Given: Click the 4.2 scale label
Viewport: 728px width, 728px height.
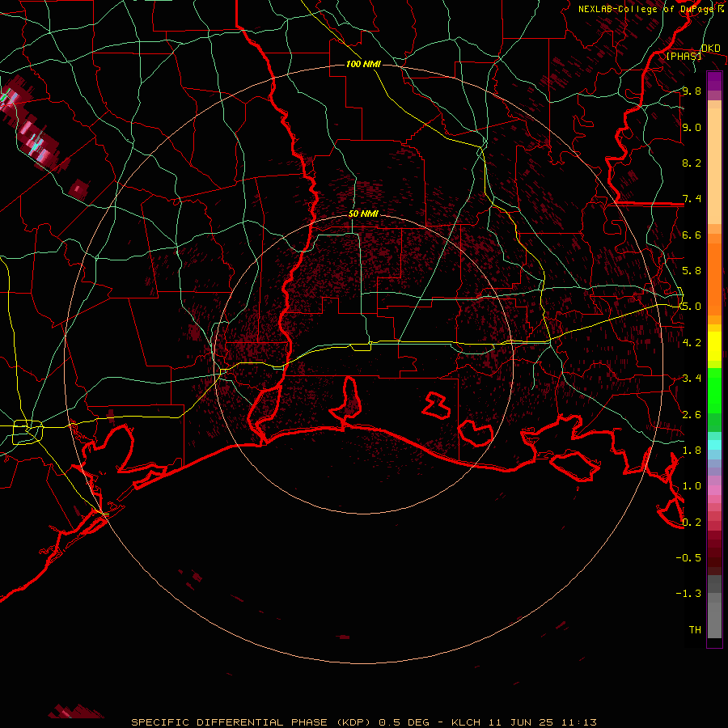Looking at the screenshot, I should tap(692, 342).
